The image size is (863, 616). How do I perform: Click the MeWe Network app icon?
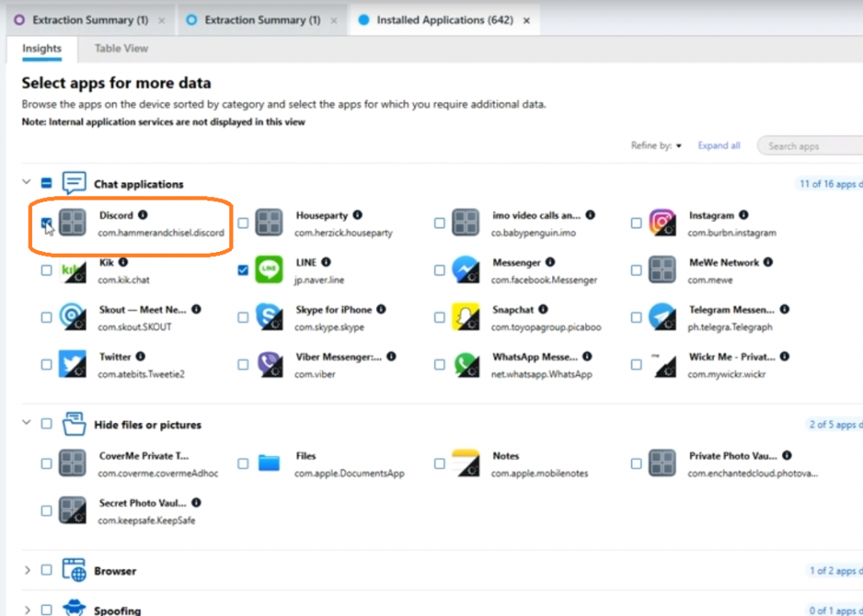(662, 271)
